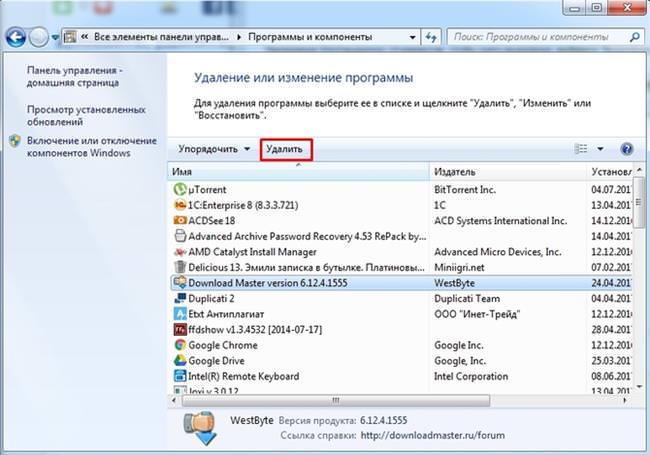650x455 pixels.
Task: Click the vertical scrollbar down arrow
Action: 639,387
